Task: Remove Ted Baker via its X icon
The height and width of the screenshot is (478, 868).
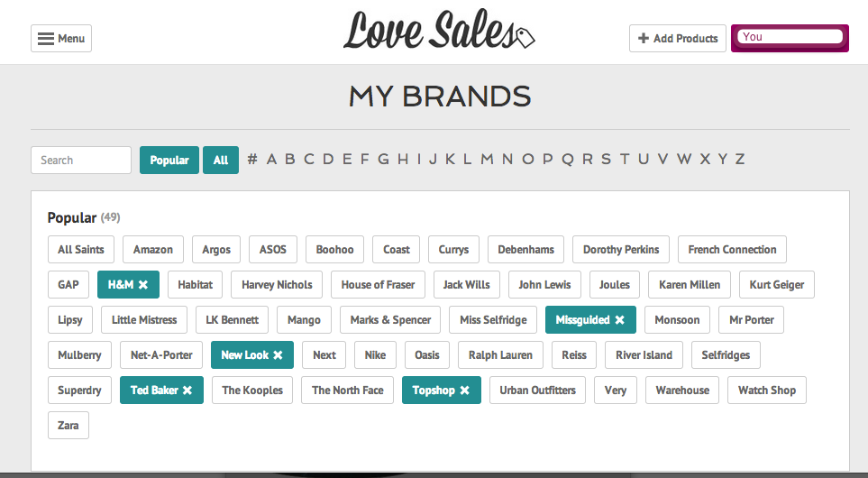Action: point(187,391)
